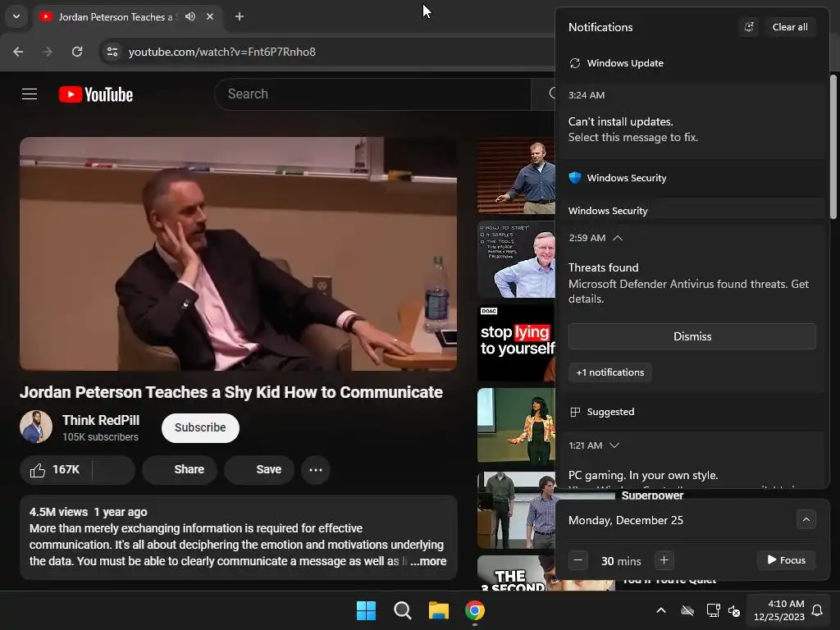Open the notification settings icon beside Clear all
Image resolution: width=840 pixels, height=630 pixels.
click(x=749, y=27)
